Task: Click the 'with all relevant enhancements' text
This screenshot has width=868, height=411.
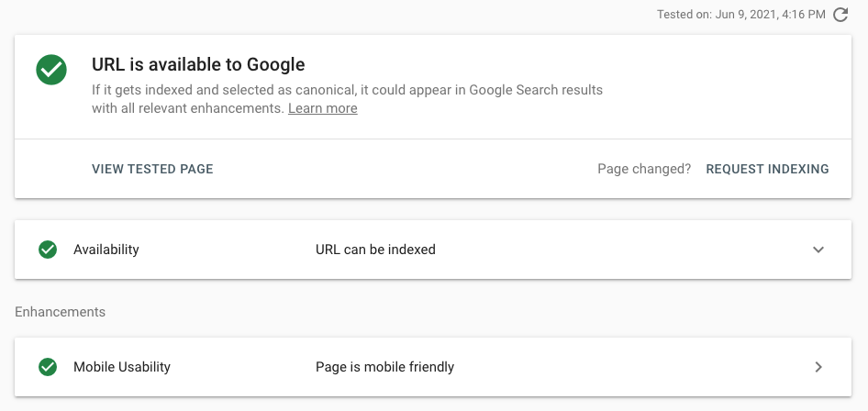Action: pos(188,108)
